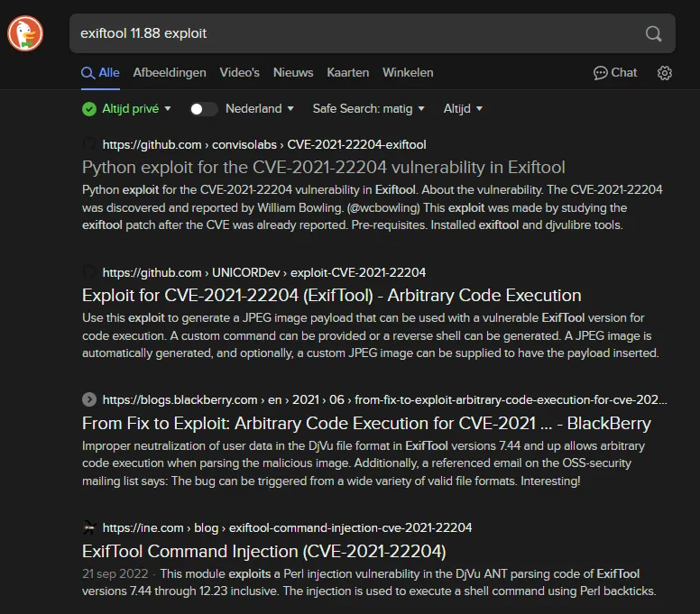The height and width of the screenshot is (614, 700).
Task: Click snippet 'was discovered and reported by William Bowling'
Action: tap(212, 208)
